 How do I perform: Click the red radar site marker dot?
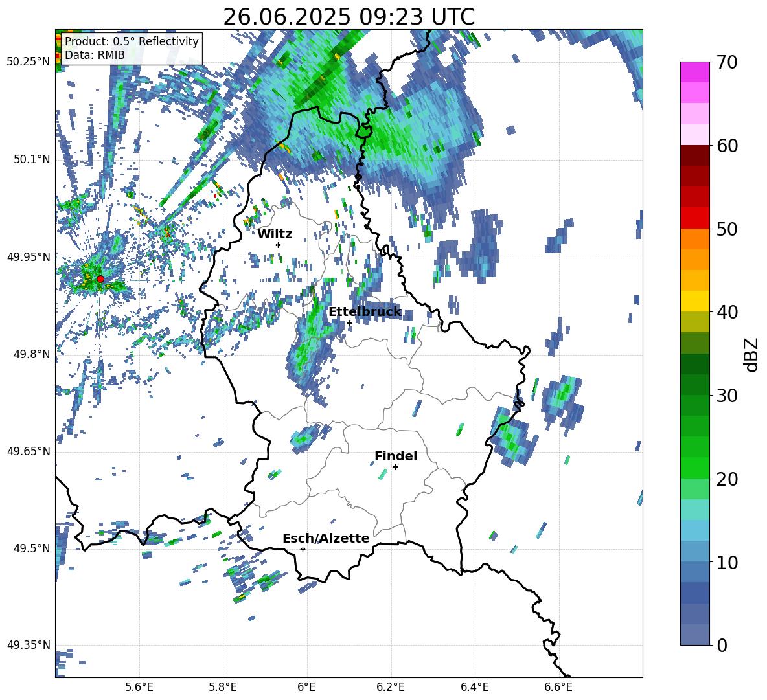[x=100, y=278]
